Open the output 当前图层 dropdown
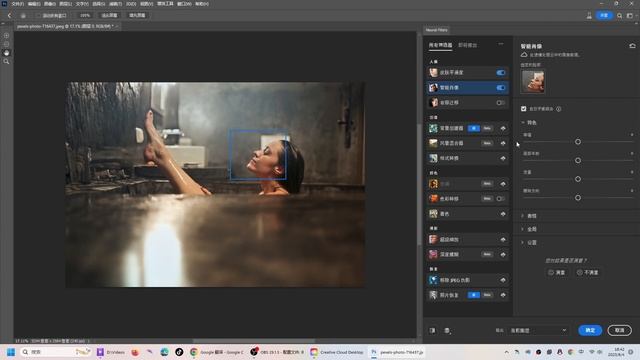The height and width of the screenshot is (360, 640). click(x=538, y=330)
